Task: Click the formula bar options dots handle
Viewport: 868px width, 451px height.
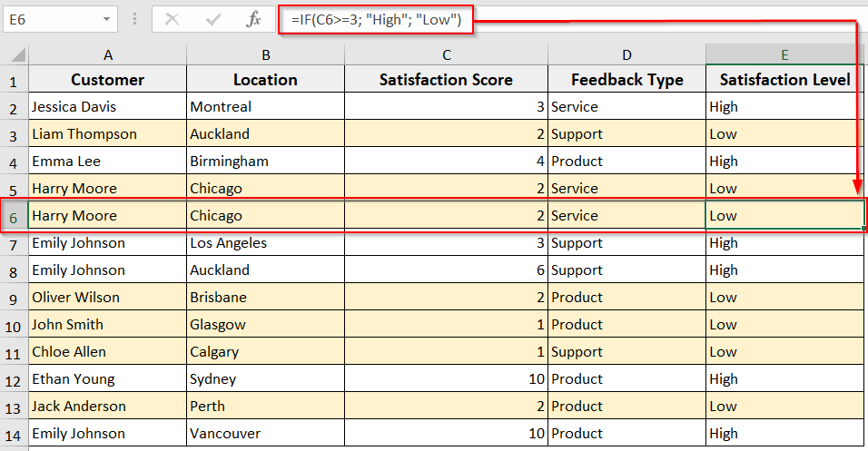Action: coord(134,19)
